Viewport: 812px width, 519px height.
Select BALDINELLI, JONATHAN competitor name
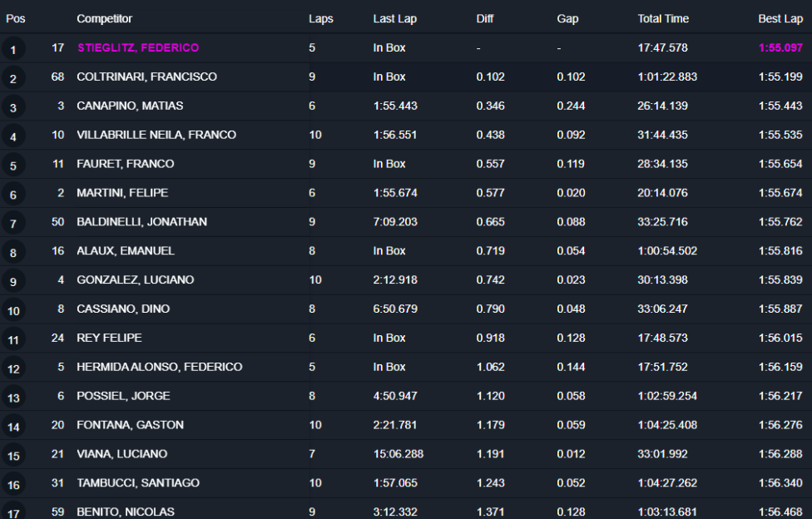141,222
